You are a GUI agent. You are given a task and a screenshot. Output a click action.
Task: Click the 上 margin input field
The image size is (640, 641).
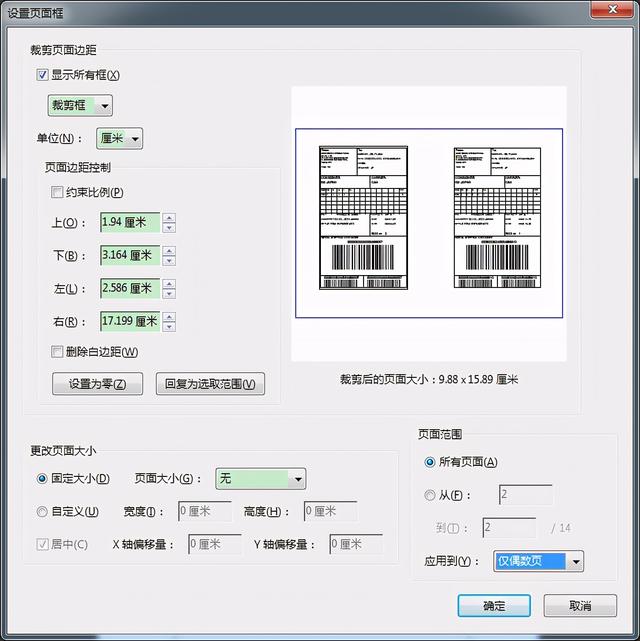[130, 222]
